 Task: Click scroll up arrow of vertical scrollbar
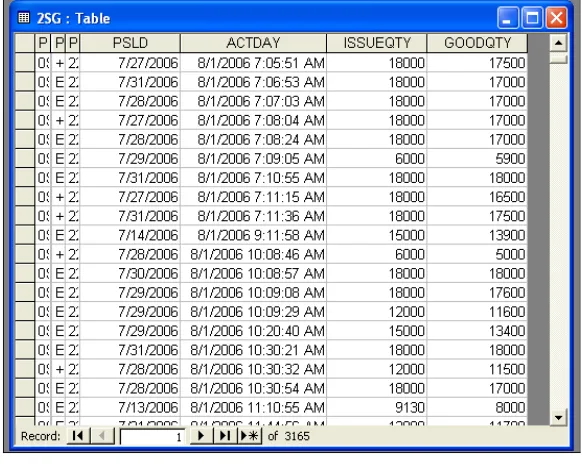pos(558,43)
